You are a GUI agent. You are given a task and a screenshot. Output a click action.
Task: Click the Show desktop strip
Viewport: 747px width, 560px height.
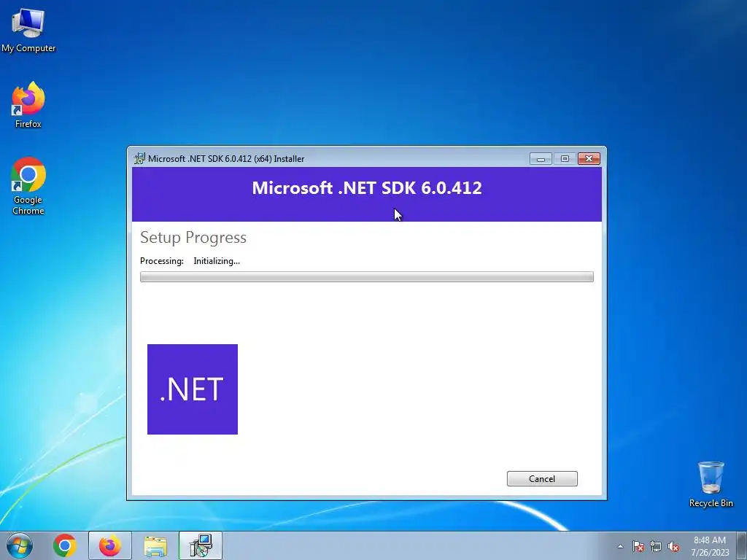(x=742, y=545)
